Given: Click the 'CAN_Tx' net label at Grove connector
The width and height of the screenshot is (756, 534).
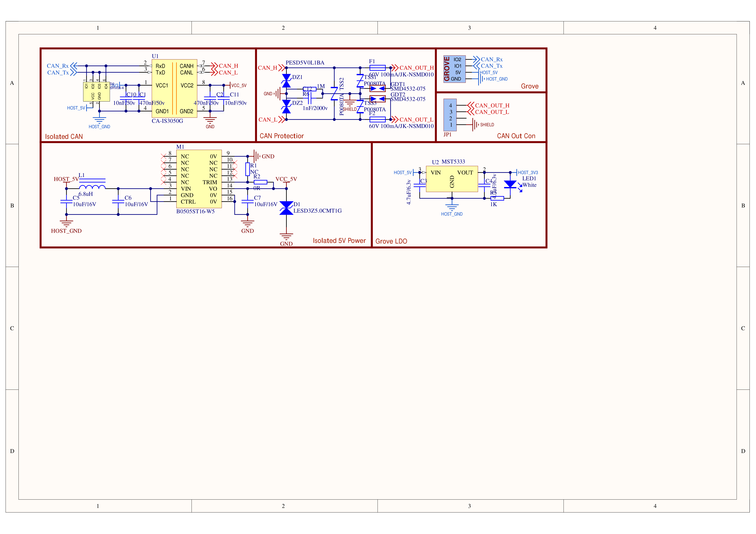Looking at the screenshot, I should (x=492, y=66).
